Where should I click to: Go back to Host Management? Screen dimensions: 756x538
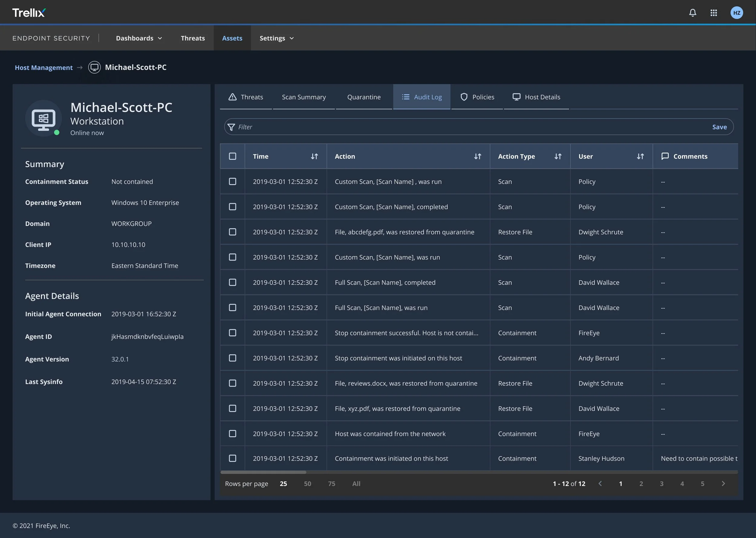pyautogui.click(x=43, y=67)
